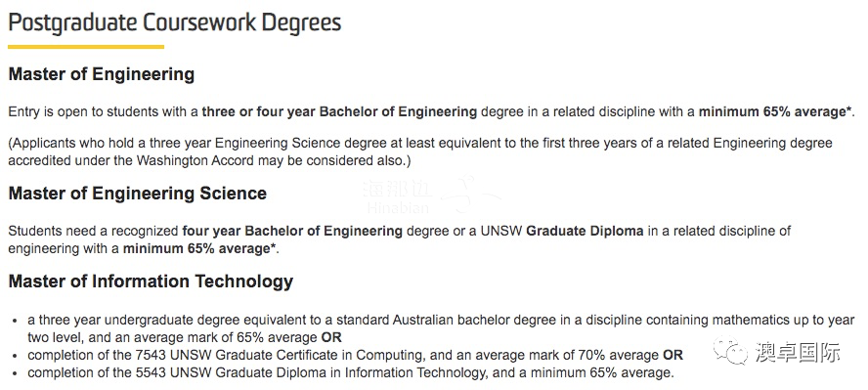Viewport: 868px width, 390px height.
Task: Click first 'minimum 65% average*' bold text
Action: click(x=775, y=112)
